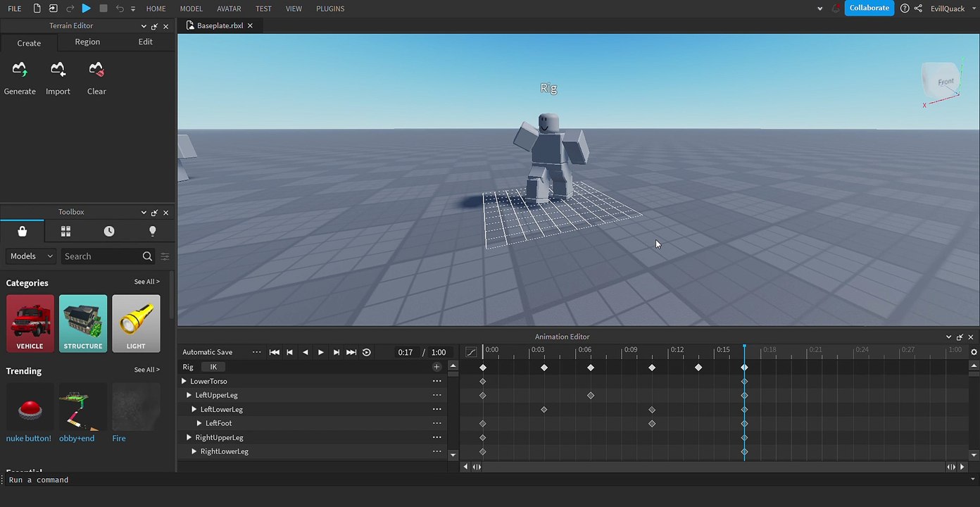Start playtest with the blue Play icon
This screenshot has height=507, width=980.
(x=86, y=8)
